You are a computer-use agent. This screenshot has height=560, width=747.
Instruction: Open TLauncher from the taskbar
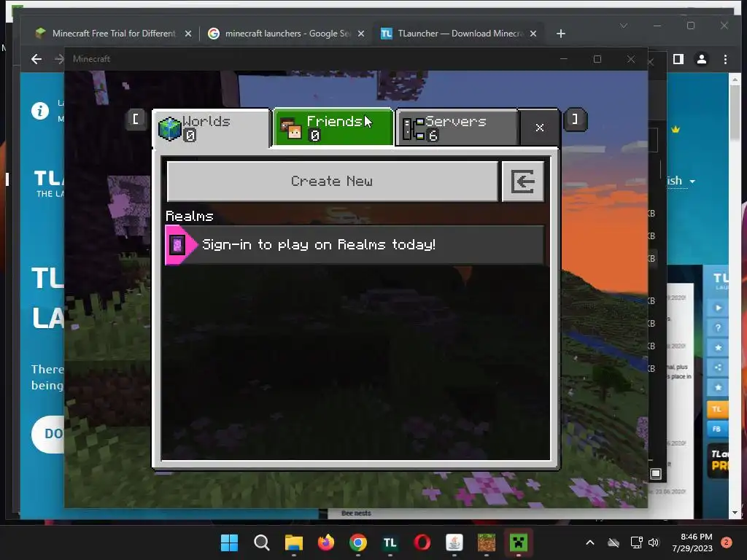point(390,542)
